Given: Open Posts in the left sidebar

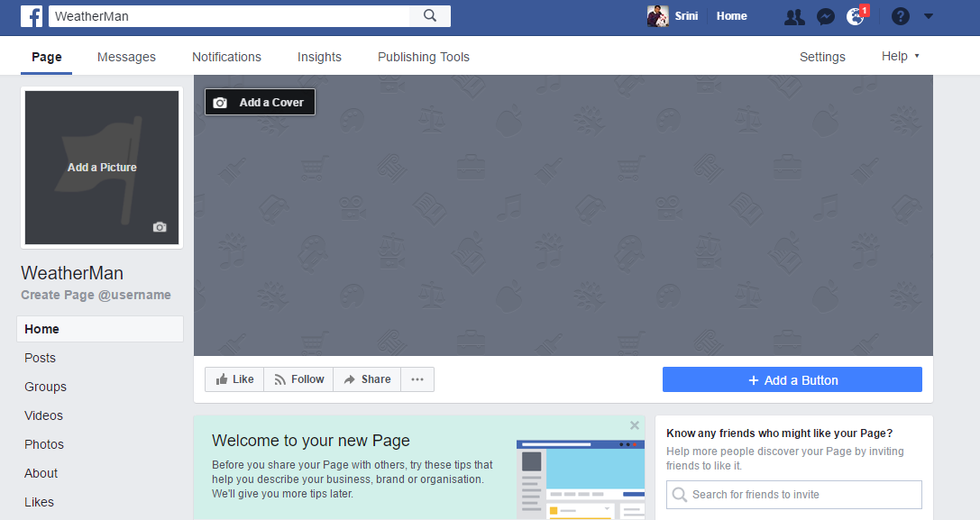Looking at the screenshot, I should click(40, 358).
